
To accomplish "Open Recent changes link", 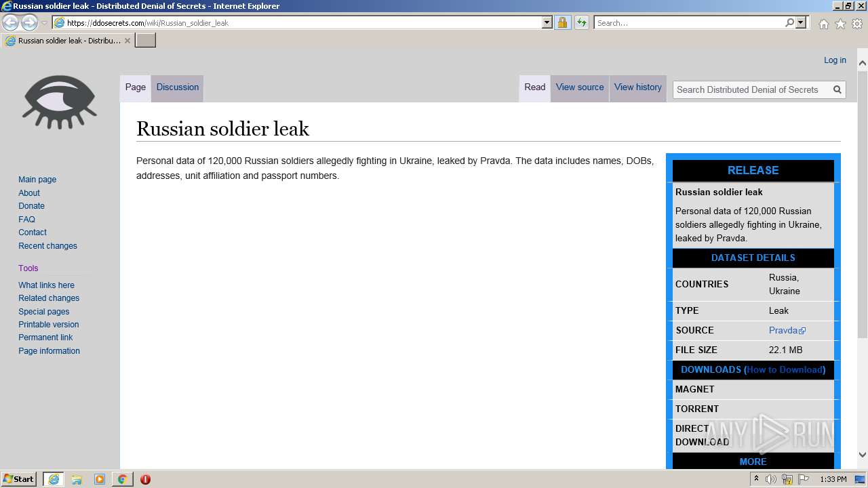I will point(48,246).
